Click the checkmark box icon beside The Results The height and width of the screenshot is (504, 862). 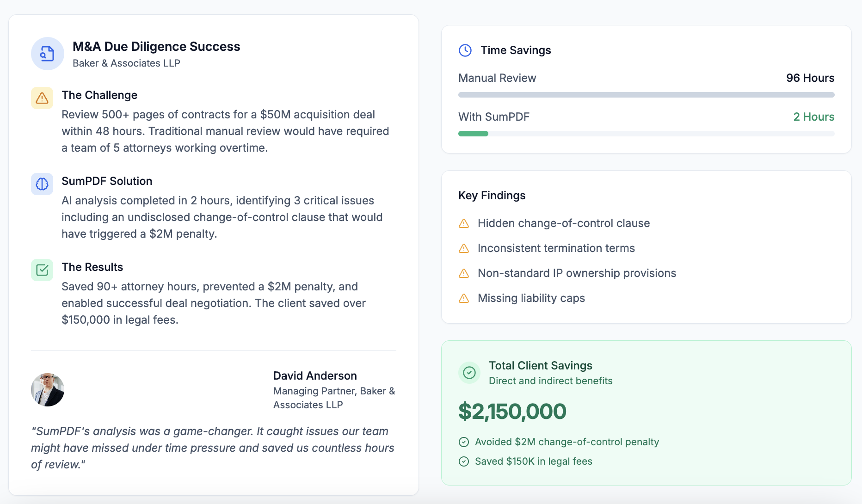[42, 270]
